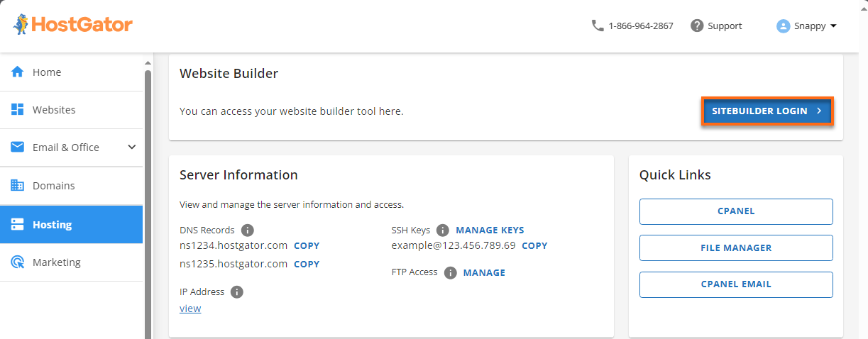Open Websites menu item

click(x=71, y=110)
